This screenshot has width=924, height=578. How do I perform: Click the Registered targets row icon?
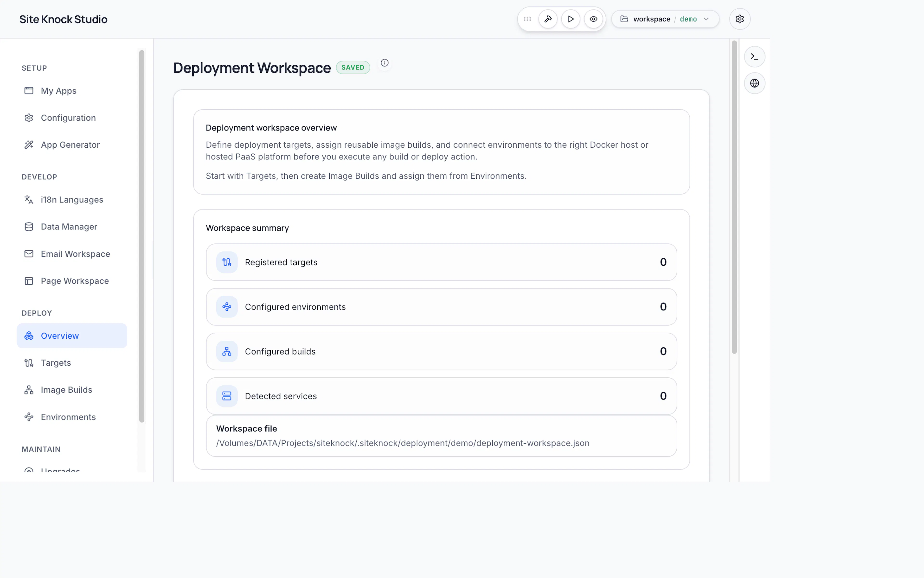pyautogui.click(x=227, y=262)
